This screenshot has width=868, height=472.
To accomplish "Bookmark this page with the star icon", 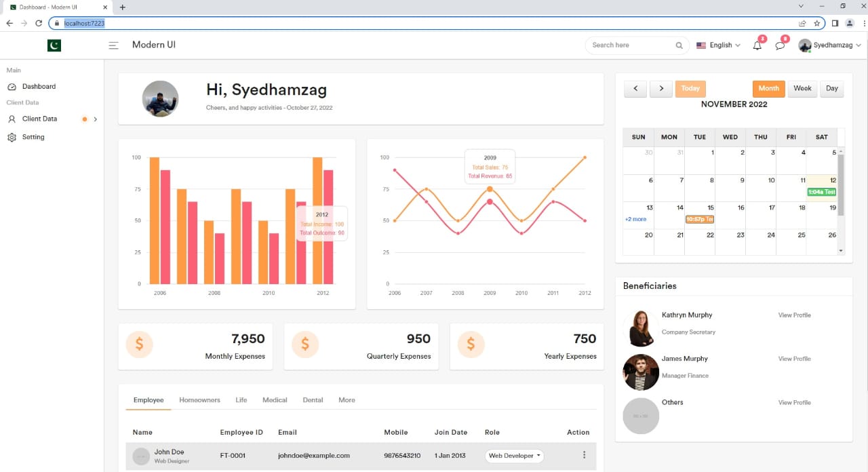I will click(817, 23).
